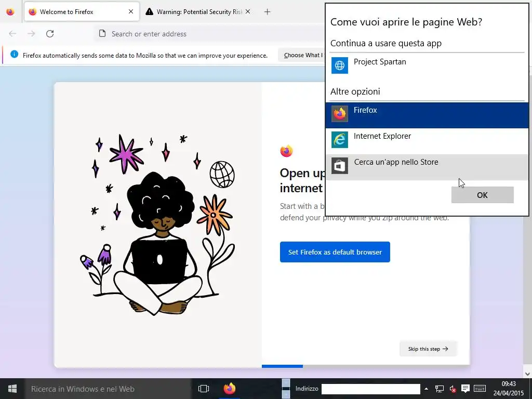Click Skip this step link
Viewport: 532px width, 399px height.
point(428,349)
